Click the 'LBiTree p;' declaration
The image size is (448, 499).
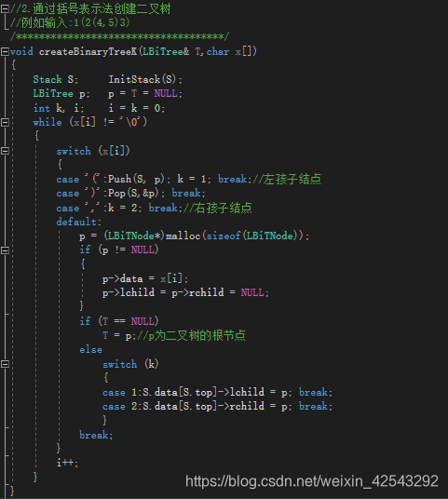pos(61,93)
